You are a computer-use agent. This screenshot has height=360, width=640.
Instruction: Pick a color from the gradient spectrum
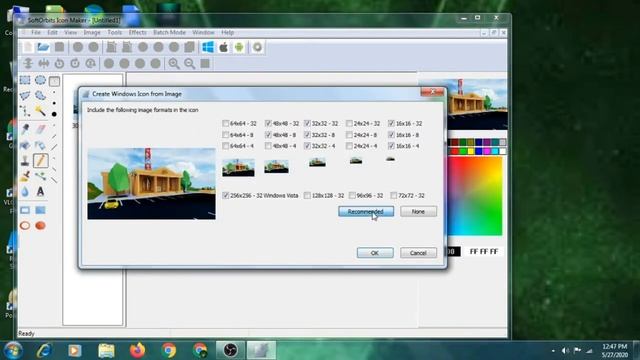475,196
